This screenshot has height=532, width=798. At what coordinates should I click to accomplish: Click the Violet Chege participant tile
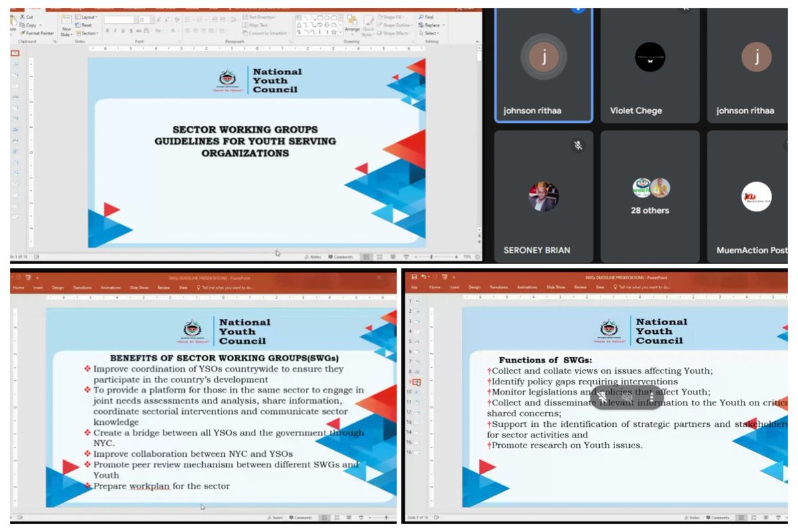click(x=650, y=65)
